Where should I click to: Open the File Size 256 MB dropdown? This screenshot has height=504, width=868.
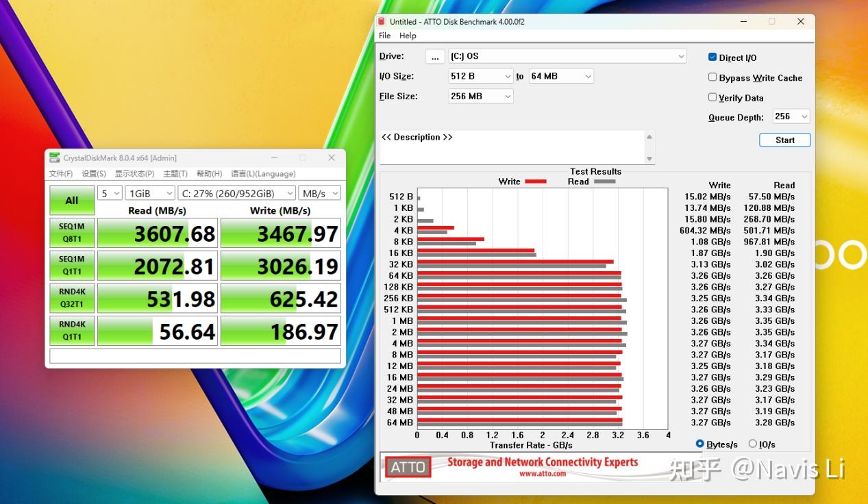click(481, 96)
